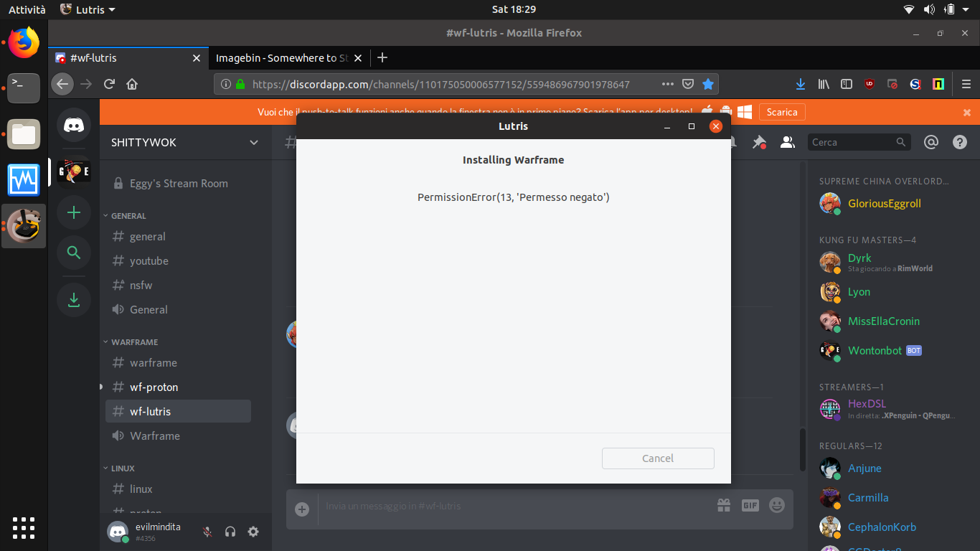The height and width of the screenshot is (551, 980).
Task: Show pinned messages in Discord
Action: pyautogui.click(x=759, y=142)
